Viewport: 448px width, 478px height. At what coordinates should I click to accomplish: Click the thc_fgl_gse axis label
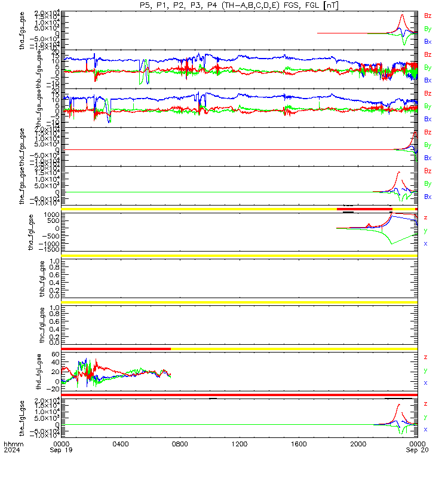42,325
